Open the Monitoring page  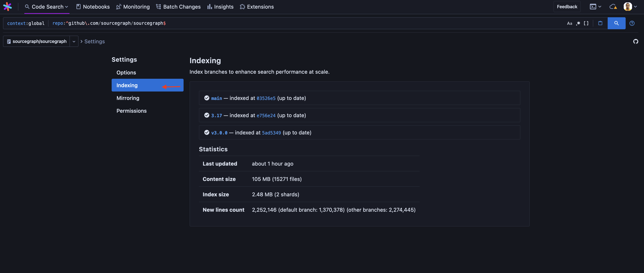coord(133,7)
